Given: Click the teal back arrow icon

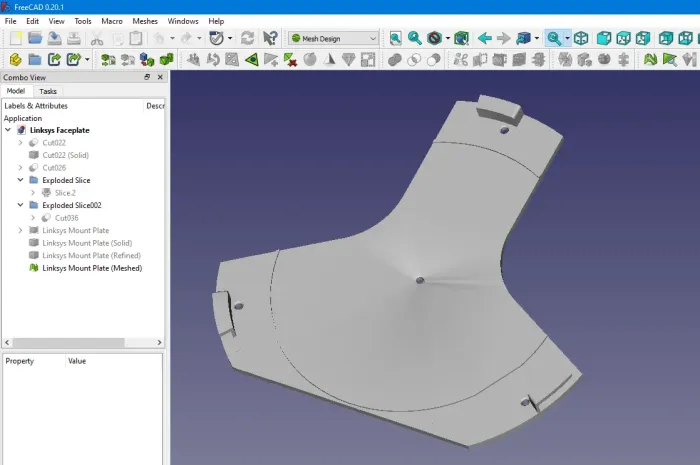Looking at the screenshot, I should click(485, 38).
